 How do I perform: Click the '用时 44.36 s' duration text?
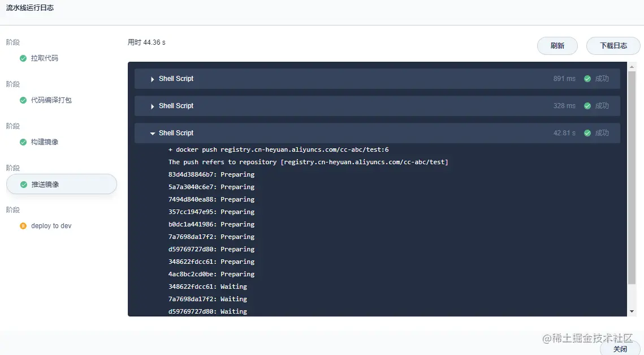click(146, 42)
